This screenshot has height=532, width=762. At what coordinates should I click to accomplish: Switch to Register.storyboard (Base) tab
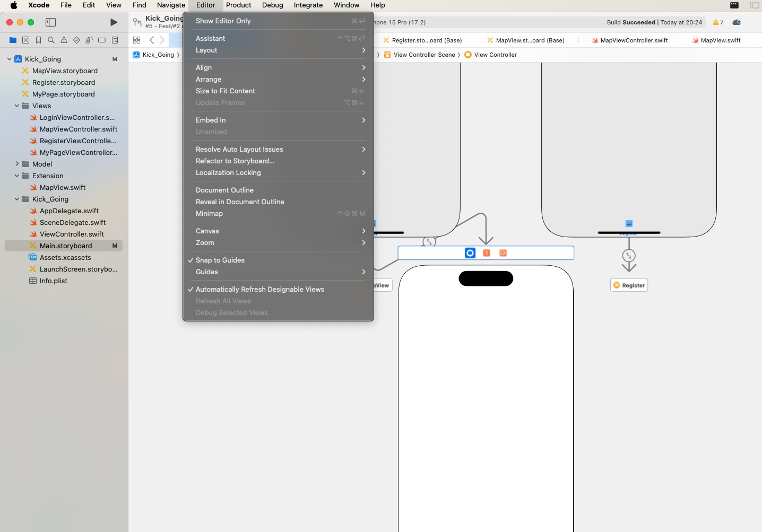click(x=422, y=40)
